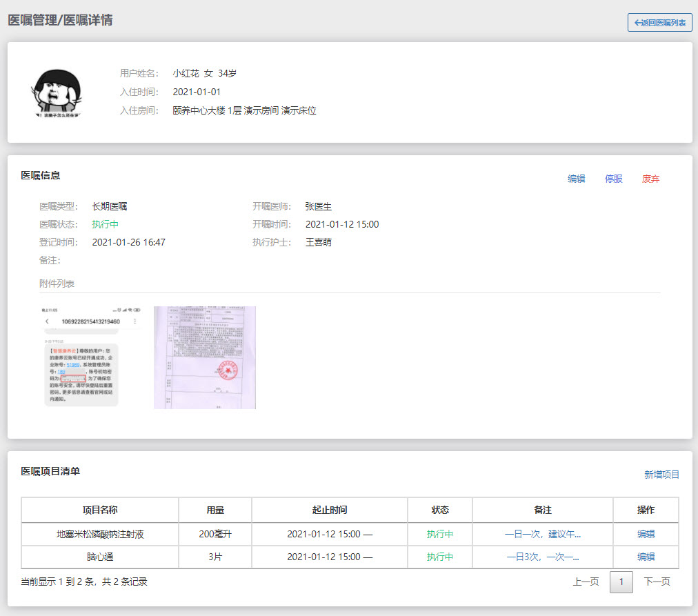Go to 下一页 in pagination
Screen dimensions: 698x616
point(657,582)
